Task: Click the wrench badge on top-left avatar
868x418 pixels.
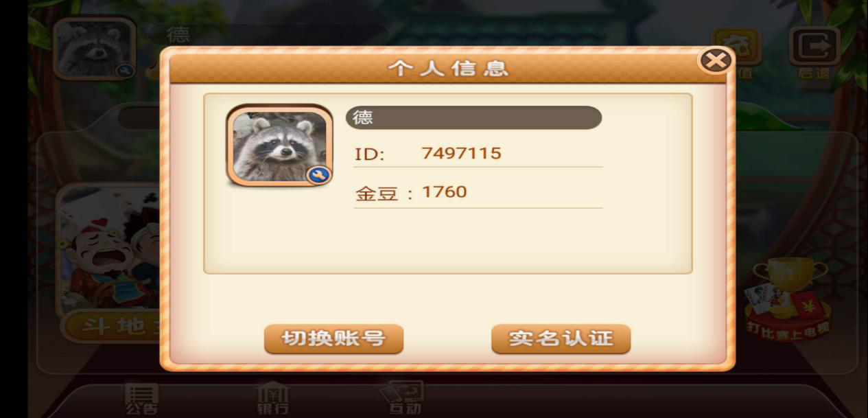Action: coord(124,70)
